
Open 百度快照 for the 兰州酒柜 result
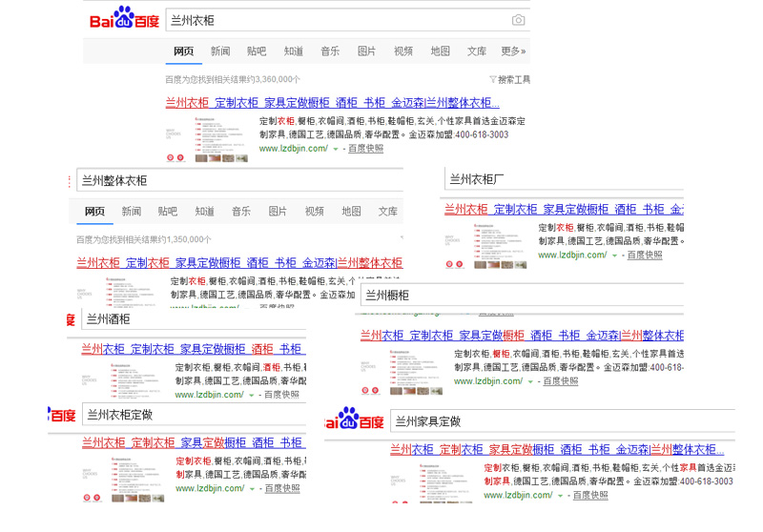point(281,395)
